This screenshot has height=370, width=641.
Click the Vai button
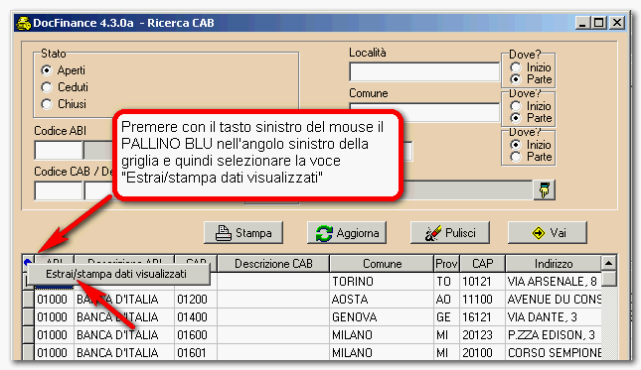[x=547, y=233]
